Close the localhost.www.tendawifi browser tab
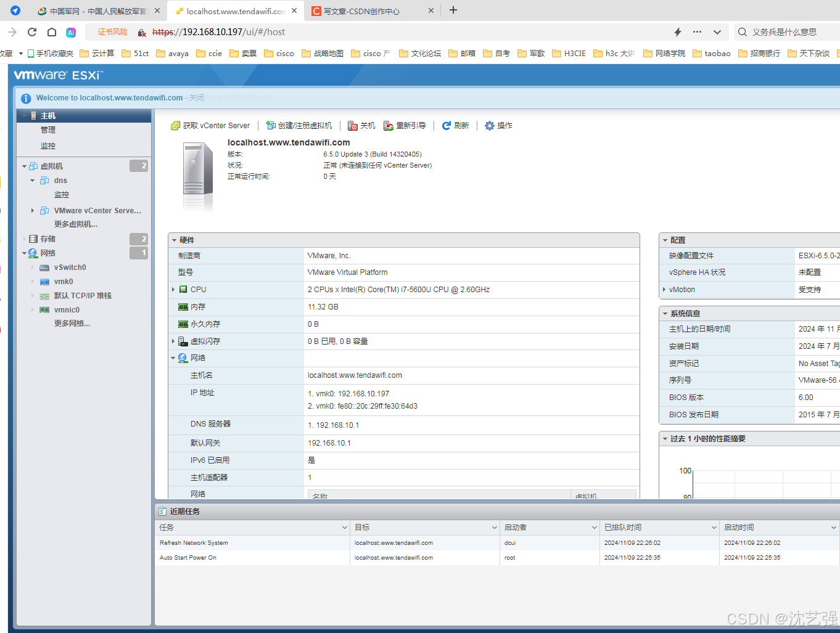 tap(294, 10)
